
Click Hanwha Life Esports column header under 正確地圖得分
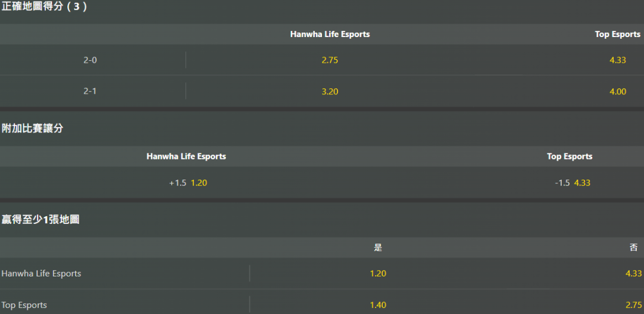click(330, 35)
